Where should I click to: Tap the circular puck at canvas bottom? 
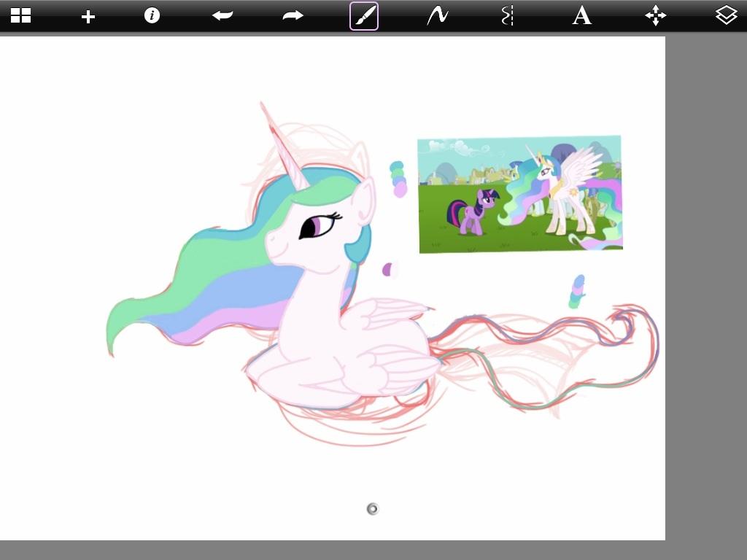(373, 509)
